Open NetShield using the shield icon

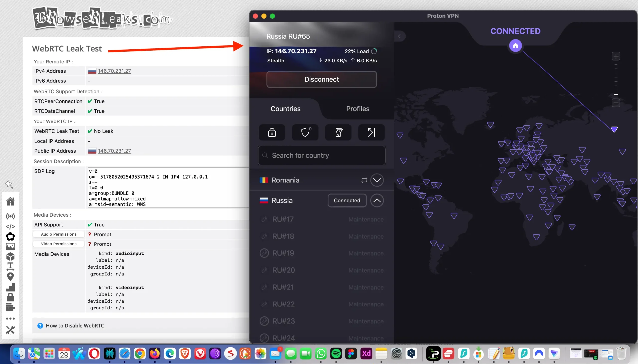pyautogui.click(x=305, y=132)
